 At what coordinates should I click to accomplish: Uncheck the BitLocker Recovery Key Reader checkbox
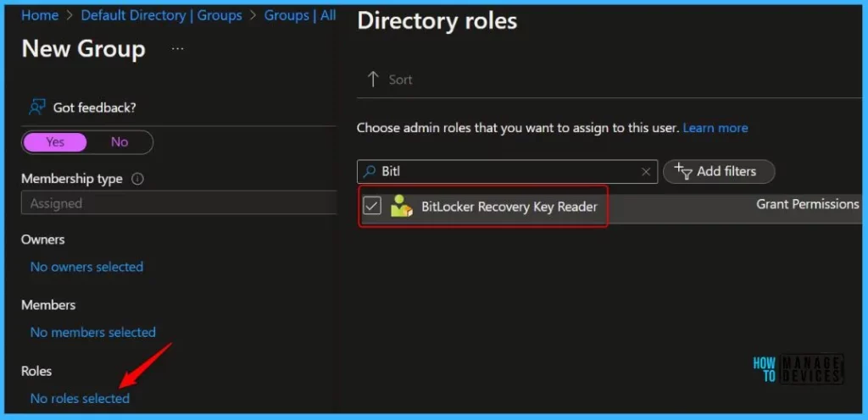[372, 206]
